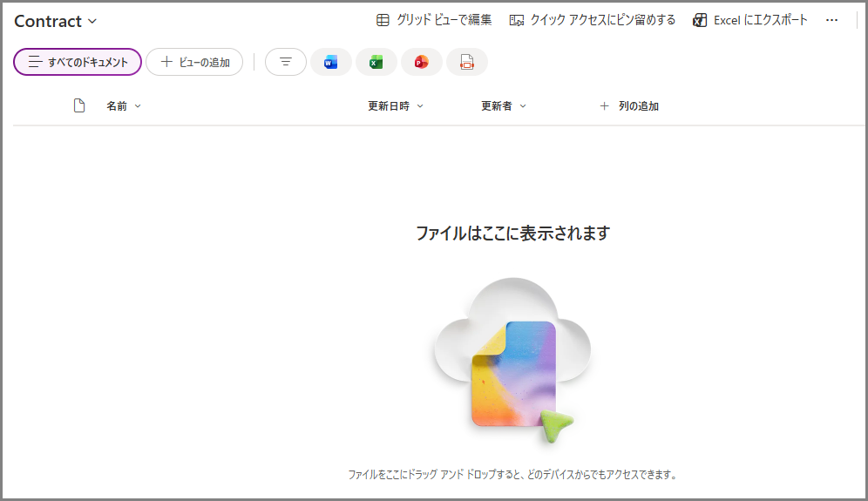Open the filter pane icon

[285, 62]
